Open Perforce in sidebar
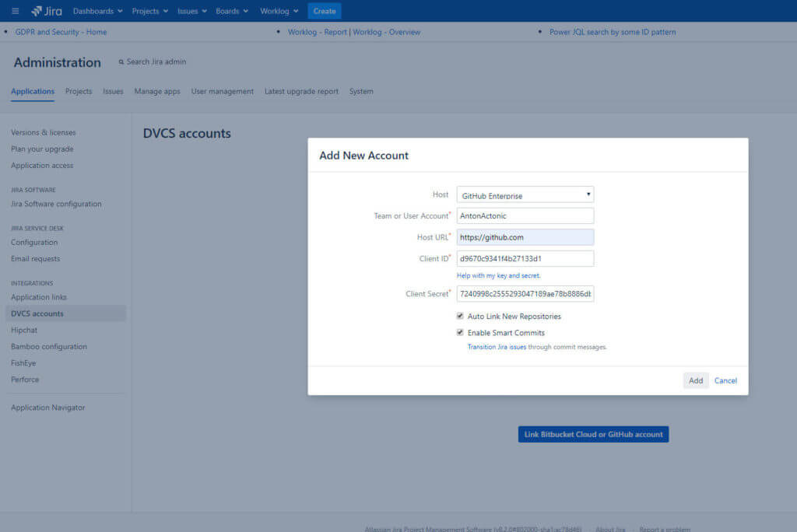 [x=25, y=380]
